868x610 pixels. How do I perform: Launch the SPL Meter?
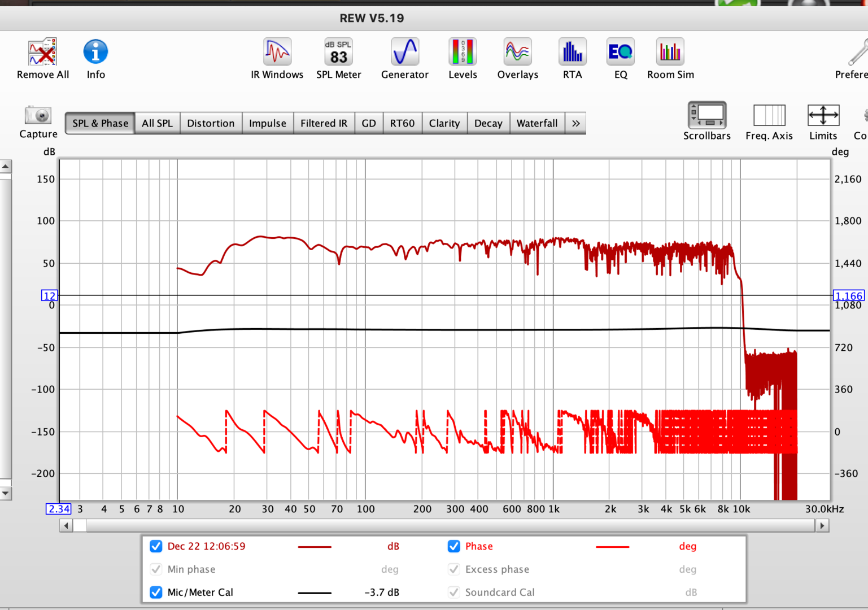(x=338, y=53)
